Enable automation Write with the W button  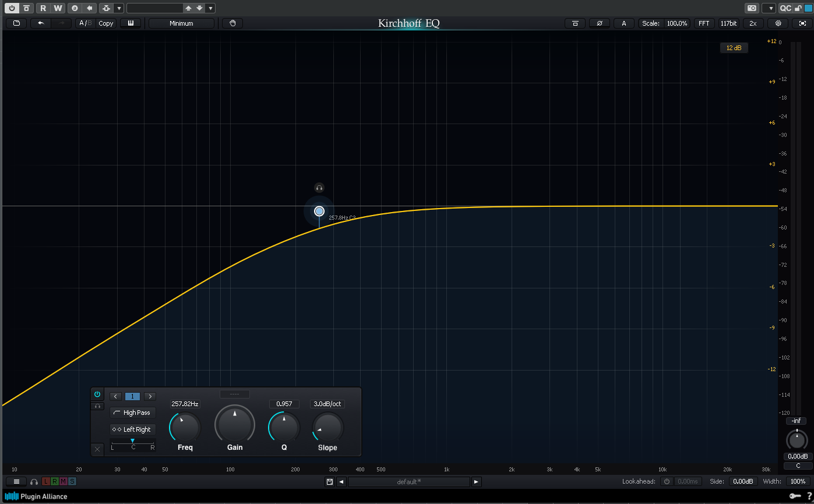[58, 8]
